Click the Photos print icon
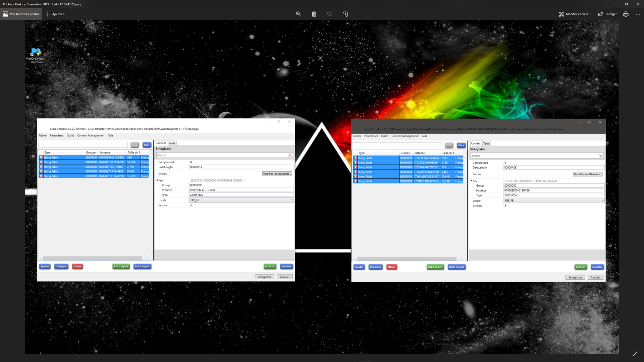The height and width of the screenshot is (362, 644). tap(626, 14)
